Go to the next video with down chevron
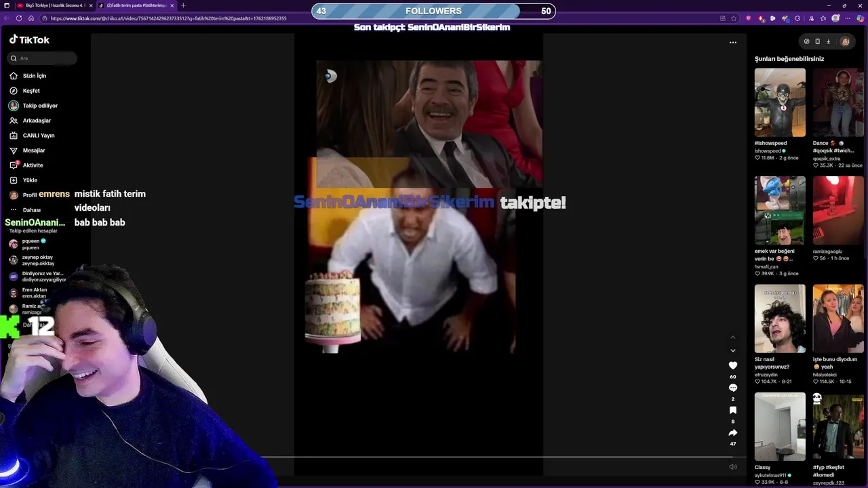 tap(732, 350)
